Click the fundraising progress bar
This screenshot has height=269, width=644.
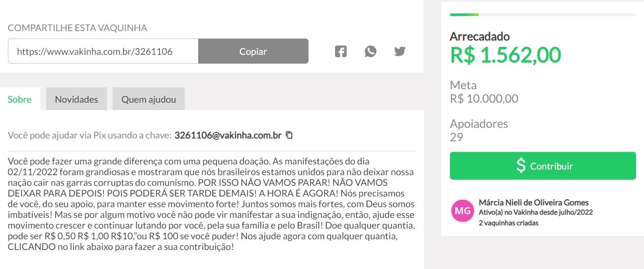point(543,15)
